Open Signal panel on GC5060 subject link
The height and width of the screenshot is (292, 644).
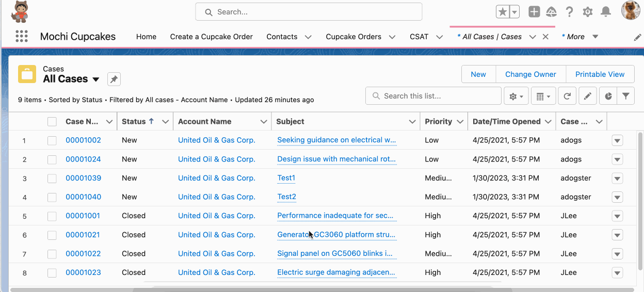pos(335,253)
